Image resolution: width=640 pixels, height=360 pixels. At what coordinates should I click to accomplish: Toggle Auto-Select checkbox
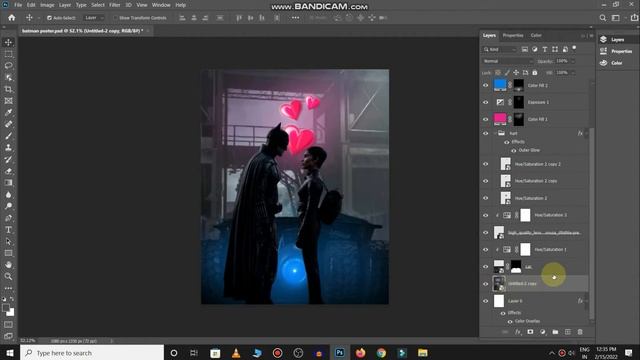point(49,18)
